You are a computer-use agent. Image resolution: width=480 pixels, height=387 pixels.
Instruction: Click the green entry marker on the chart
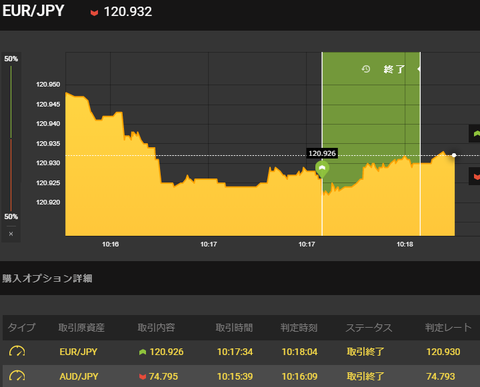click(322, 169)
